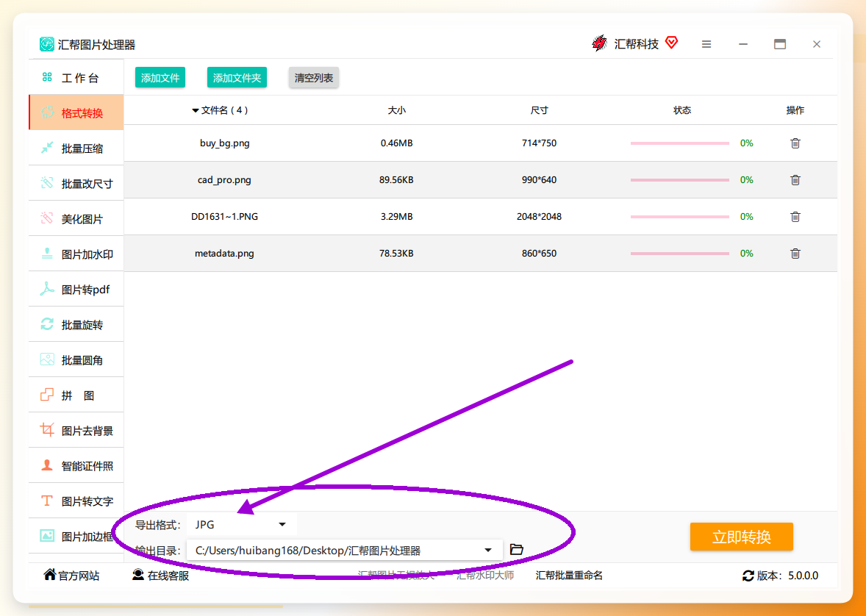Click the 工作台 grid icon
Screen dimensions: 866x616
point(47,77)
